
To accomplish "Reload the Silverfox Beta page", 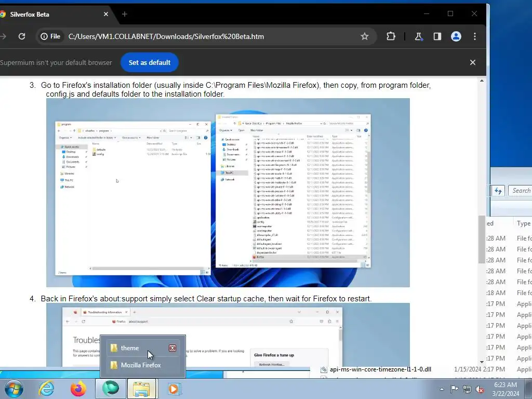I will point(22,36).
